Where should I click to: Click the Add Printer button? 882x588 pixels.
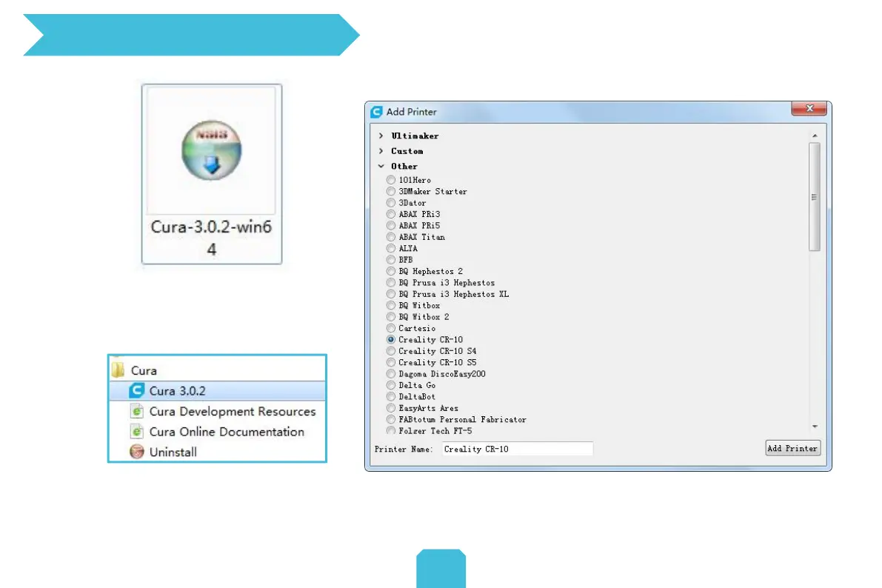click(792, 449)
